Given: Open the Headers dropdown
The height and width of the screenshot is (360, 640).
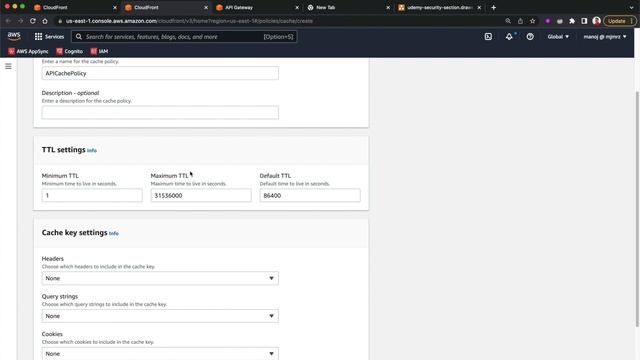Looking at the screenshot, I should pos(160,278).
